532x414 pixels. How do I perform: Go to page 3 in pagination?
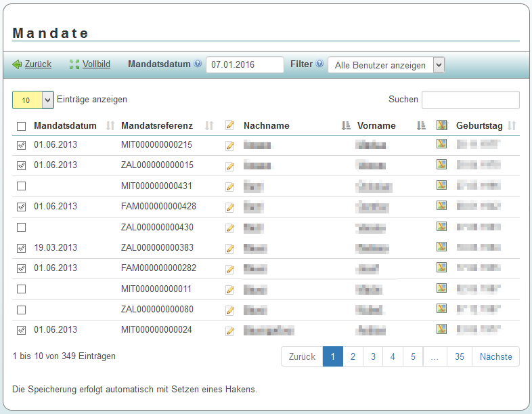click(373, 356)
